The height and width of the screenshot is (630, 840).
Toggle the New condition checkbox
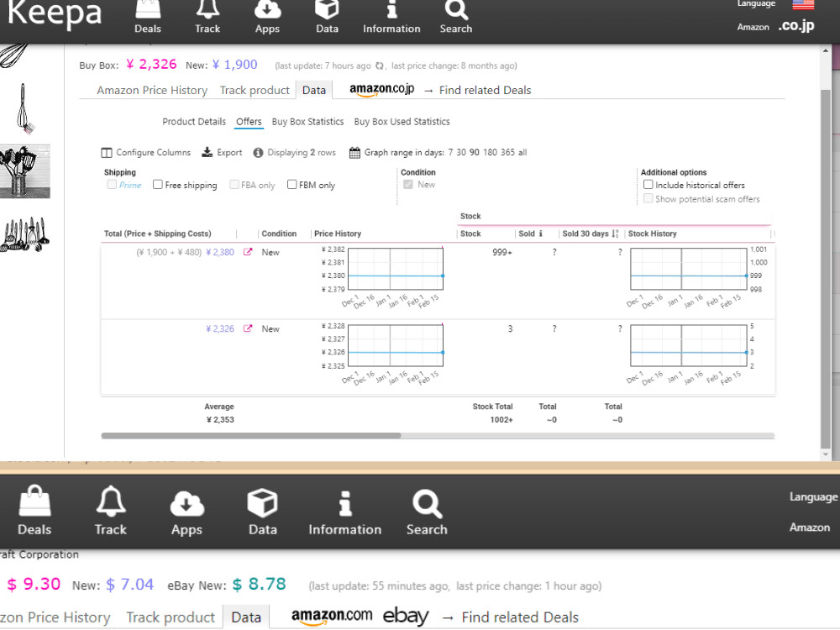click(x=408, y=184)
